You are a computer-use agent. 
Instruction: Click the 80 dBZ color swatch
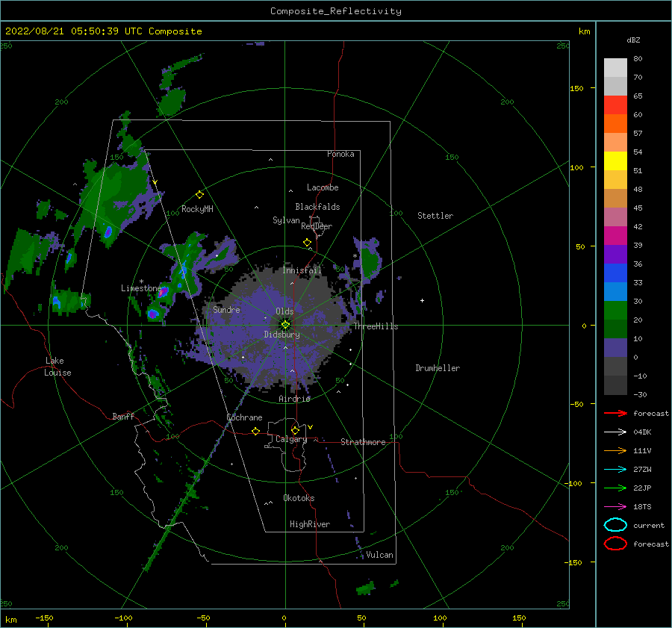click(615, 67)
